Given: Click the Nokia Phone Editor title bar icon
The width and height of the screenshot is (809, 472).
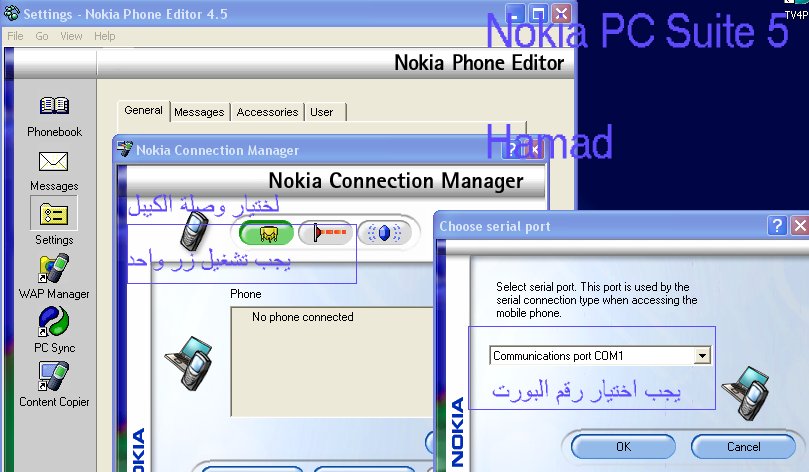Looking at the screenshot, I should (12, 14).
